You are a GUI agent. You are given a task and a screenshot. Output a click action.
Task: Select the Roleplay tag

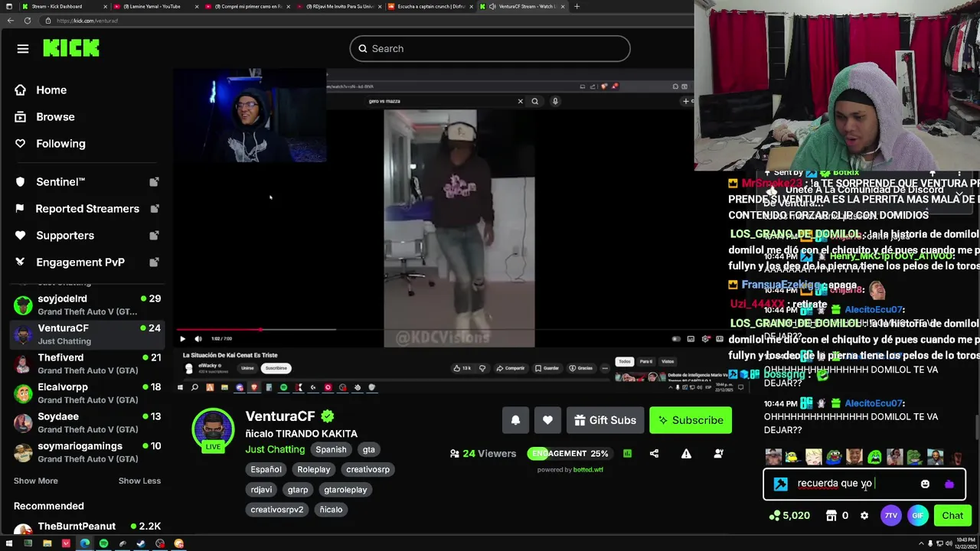314,470
